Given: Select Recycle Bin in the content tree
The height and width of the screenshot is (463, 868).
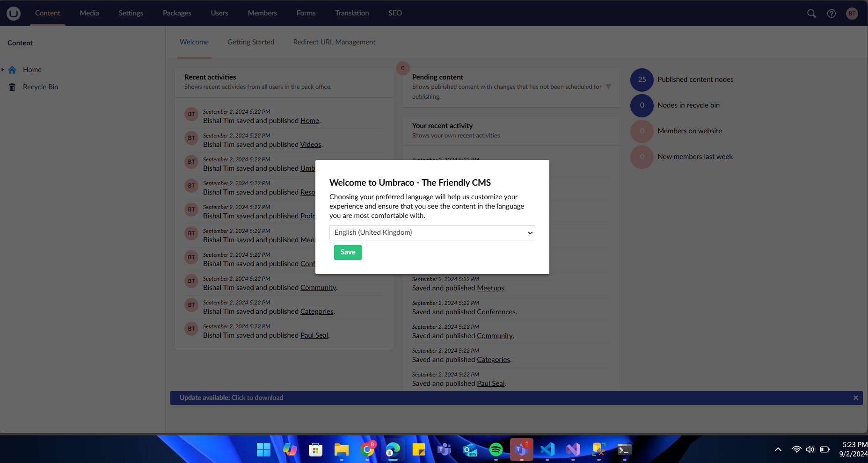Looking at the screenshot, I should tap(41, 87).
